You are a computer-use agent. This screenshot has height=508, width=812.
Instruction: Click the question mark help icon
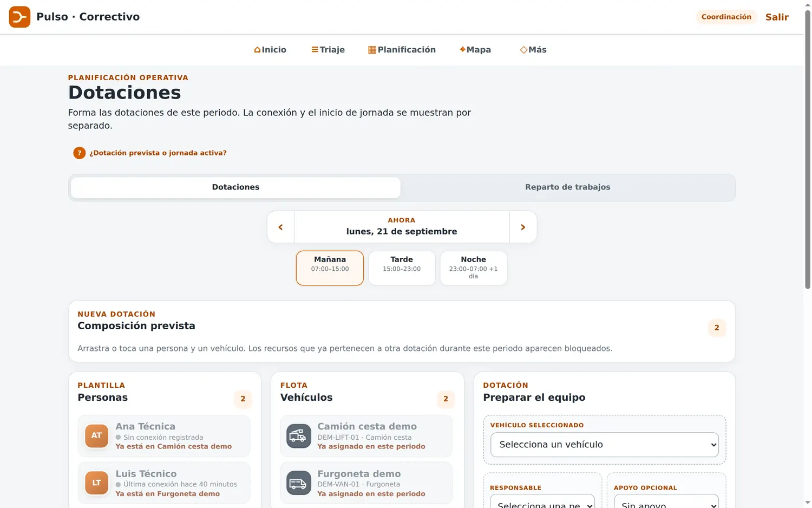click(79, 153)
